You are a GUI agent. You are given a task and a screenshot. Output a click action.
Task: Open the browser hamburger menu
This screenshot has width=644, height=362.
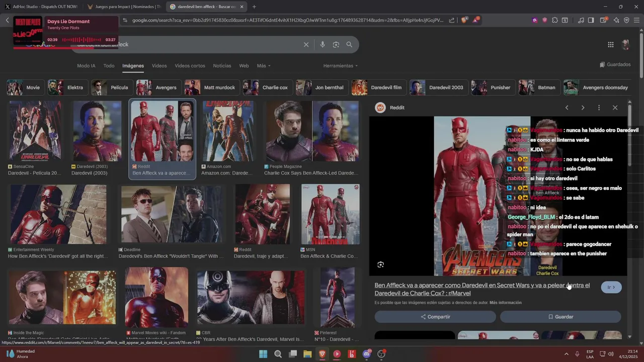[x=637, y=20]
